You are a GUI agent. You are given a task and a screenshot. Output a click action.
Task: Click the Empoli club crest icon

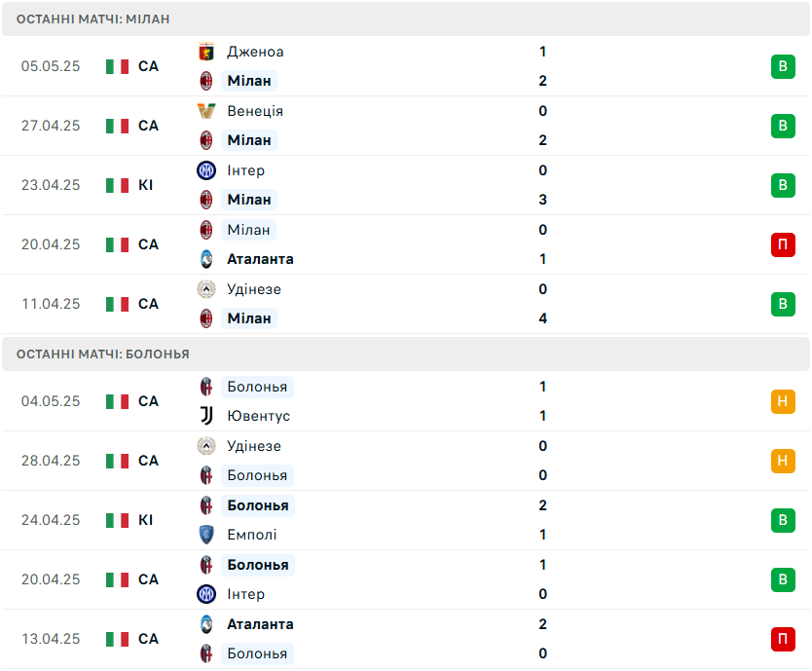(205, 535)
